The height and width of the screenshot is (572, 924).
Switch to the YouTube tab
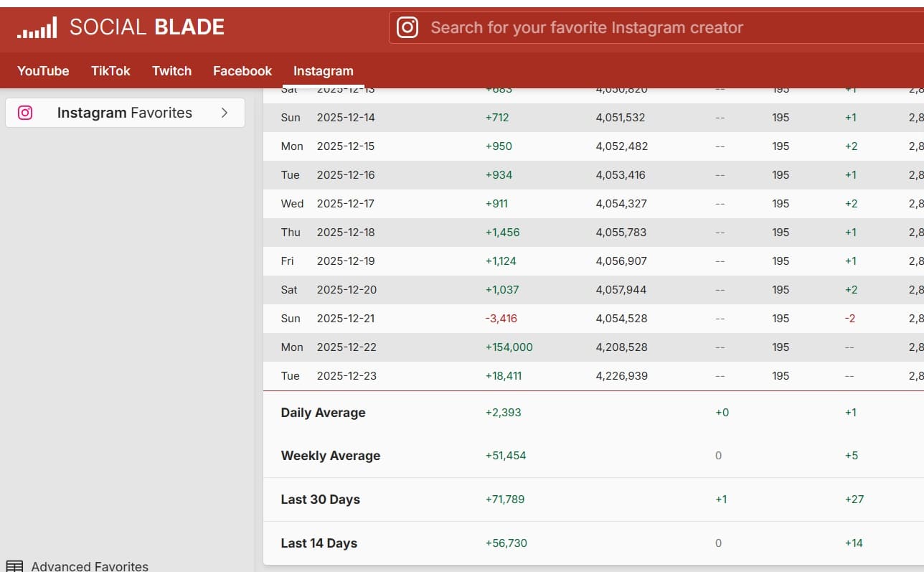pos(43,71)
